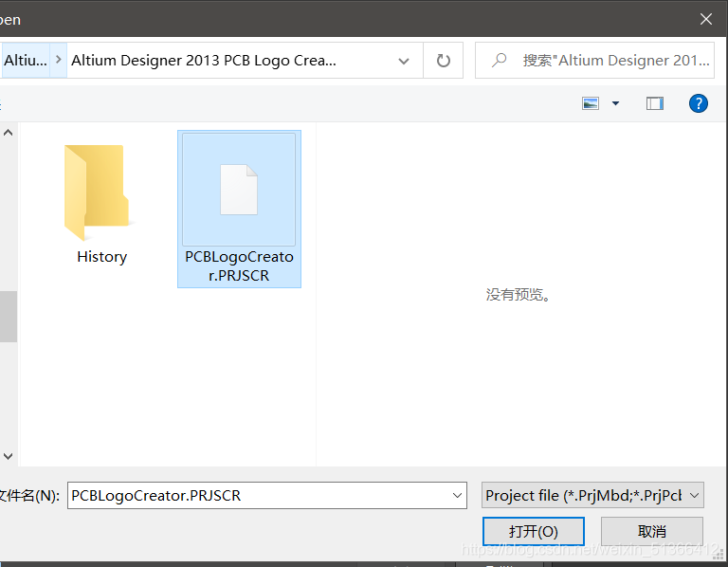Click the Altium Designer 2013 PCB Logo path text
This screenshot has width=728, height=567.
click(x=204, y=61)
